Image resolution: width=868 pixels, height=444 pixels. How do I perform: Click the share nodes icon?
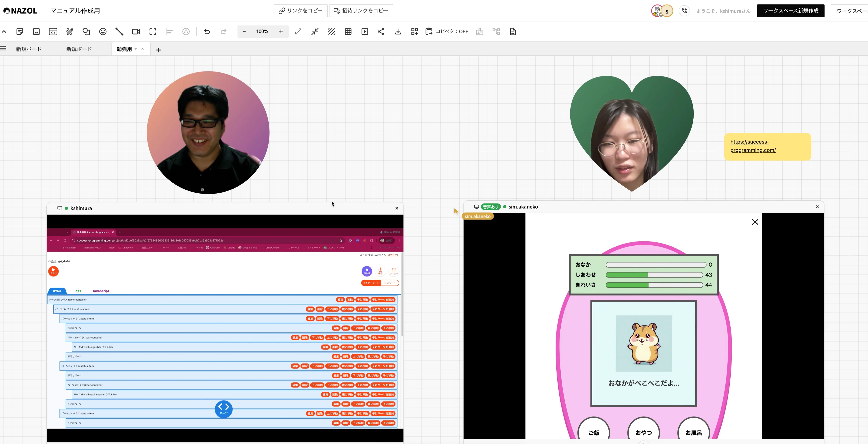click(381, 31)
